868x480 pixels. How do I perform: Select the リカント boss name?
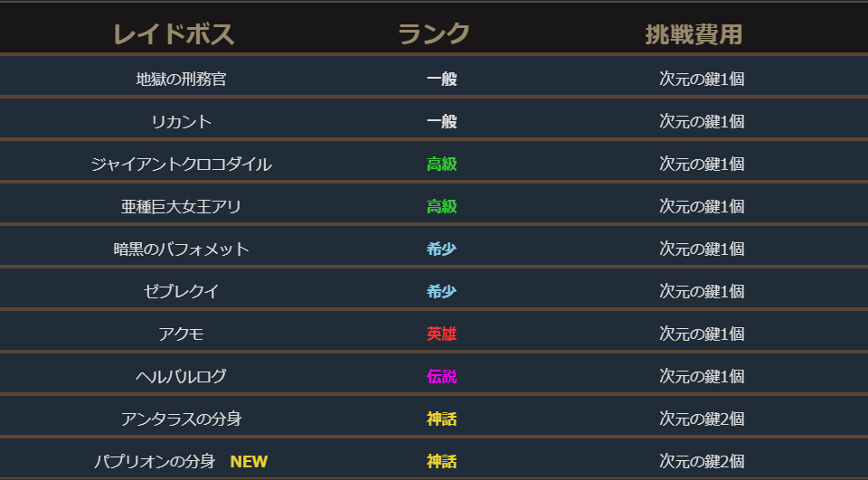(181, 121)
